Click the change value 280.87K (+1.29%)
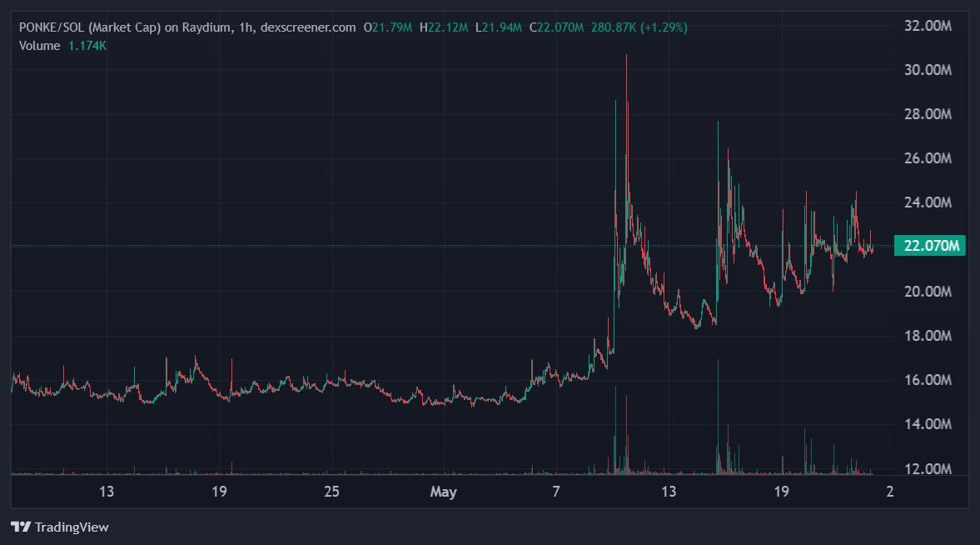The height and width of the screenshot is (545, 980). pyautogui.click(x=639, y=27)
